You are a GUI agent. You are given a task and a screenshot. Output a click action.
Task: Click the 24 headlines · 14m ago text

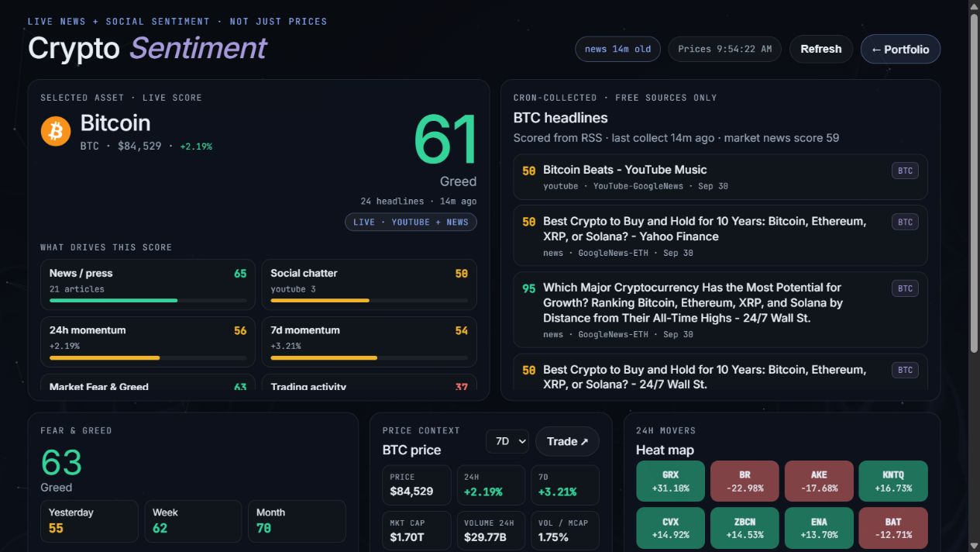[418, 201]
